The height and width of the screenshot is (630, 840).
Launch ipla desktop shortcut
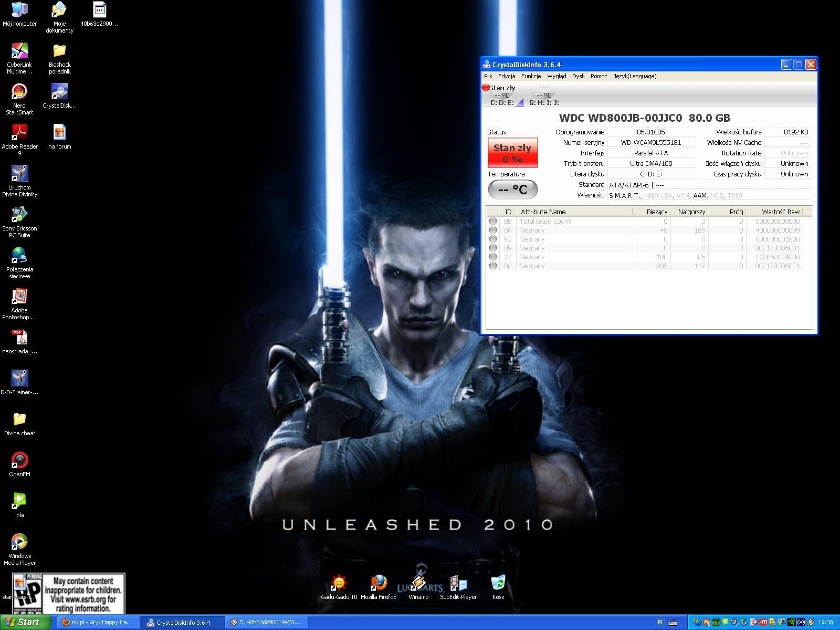19,506
